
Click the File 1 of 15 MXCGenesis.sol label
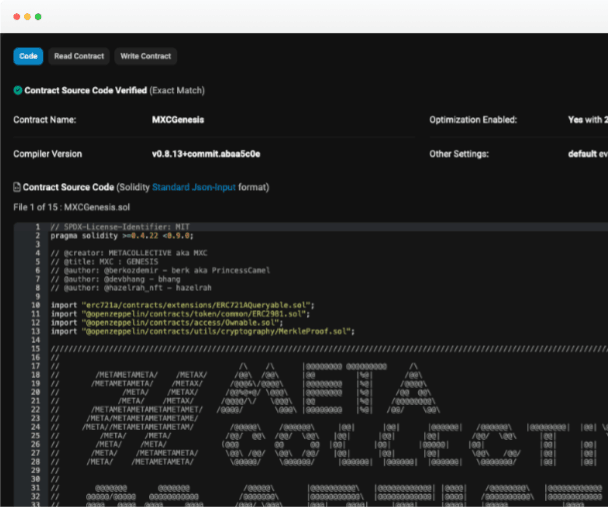pos(71,206)
